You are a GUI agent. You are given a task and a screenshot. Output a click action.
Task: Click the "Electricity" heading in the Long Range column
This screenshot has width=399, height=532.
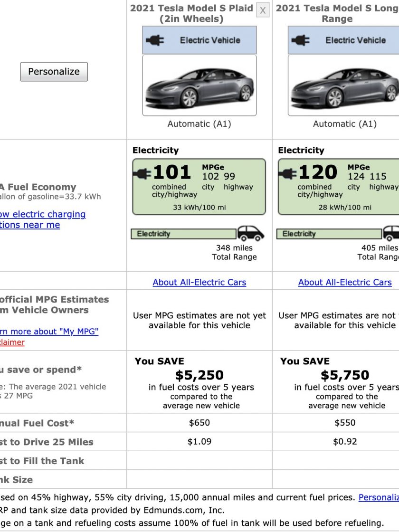coord(301,150)
